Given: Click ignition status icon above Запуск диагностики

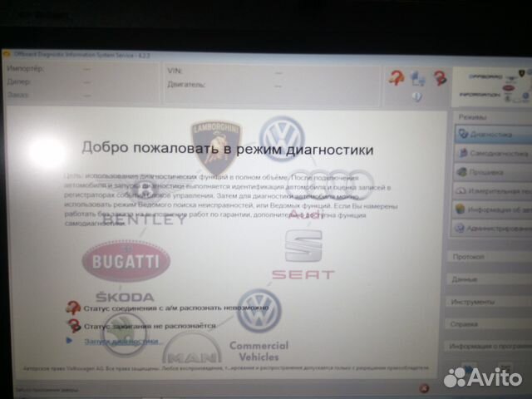Looking at the screenshot, I should [x=74, y=326].
